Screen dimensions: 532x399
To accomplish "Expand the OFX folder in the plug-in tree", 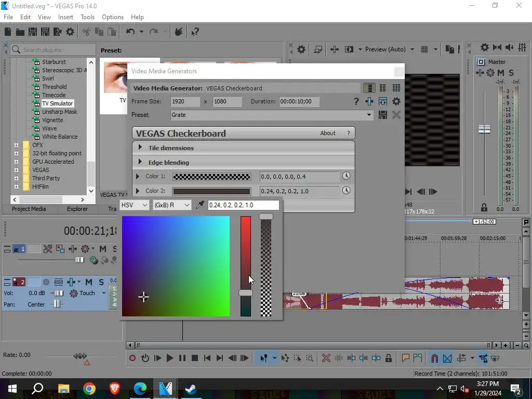I will click(16, 145).
